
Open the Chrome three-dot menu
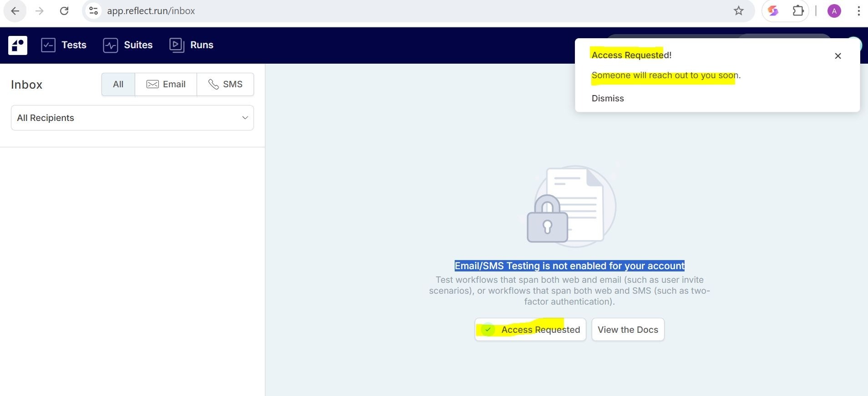(858, 11)
